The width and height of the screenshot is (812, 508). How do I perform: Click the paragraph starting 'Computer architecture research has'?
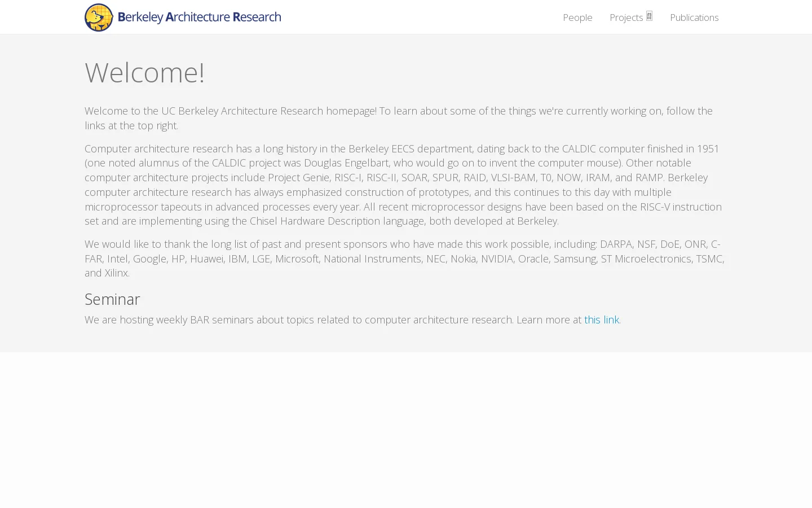(403, 185)
